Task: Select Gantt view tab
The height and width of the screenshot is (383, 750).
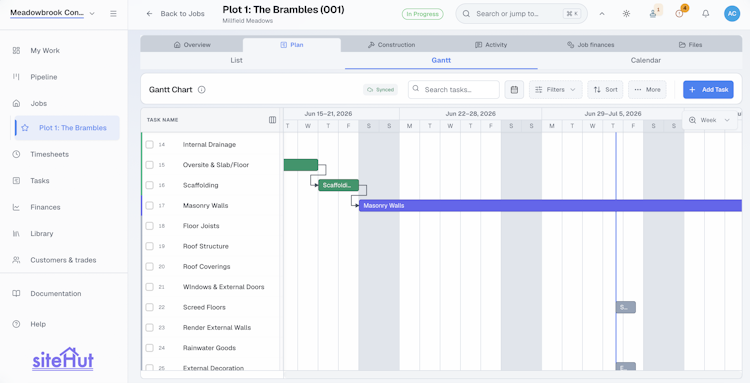Action: [x=441, y=60]
